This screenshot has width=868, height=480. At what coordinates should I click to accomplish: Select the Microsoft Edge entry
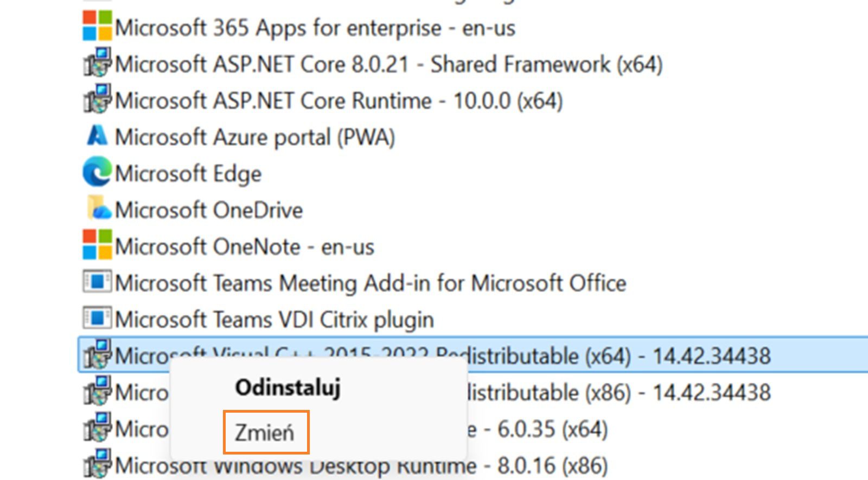click(190, 173)
